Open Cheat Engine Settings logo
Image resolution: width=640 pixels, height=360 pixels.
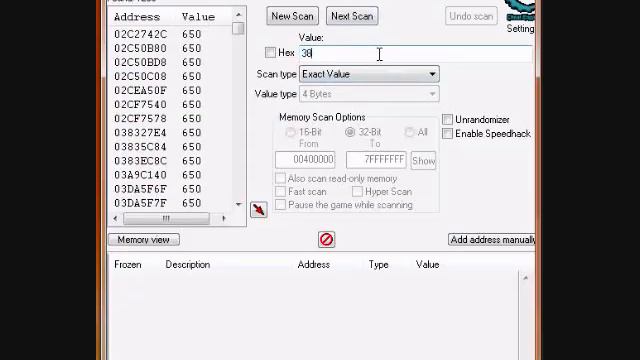coord(521,11)
